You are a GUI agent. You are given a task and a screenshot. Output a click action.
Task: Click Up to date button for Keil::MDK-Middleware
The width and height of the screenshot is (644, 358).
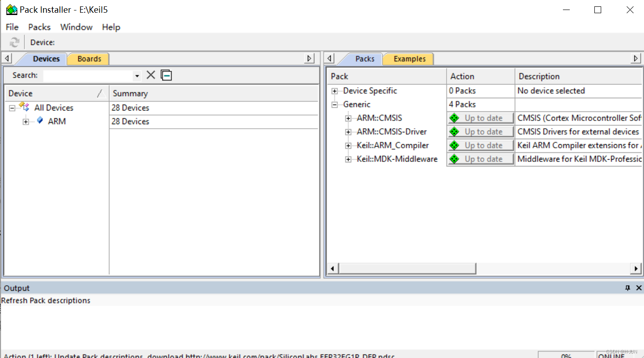click(x=480, y=159)
